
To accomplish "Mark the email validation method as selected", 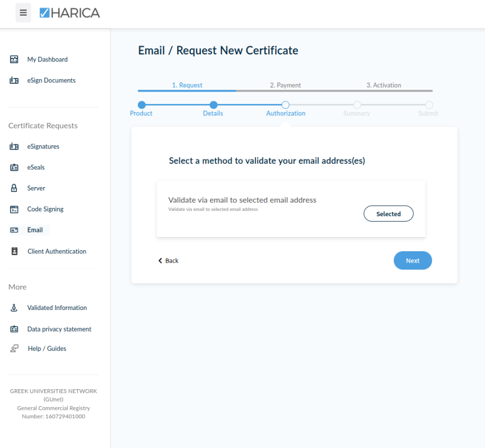I will coord(389,213).
